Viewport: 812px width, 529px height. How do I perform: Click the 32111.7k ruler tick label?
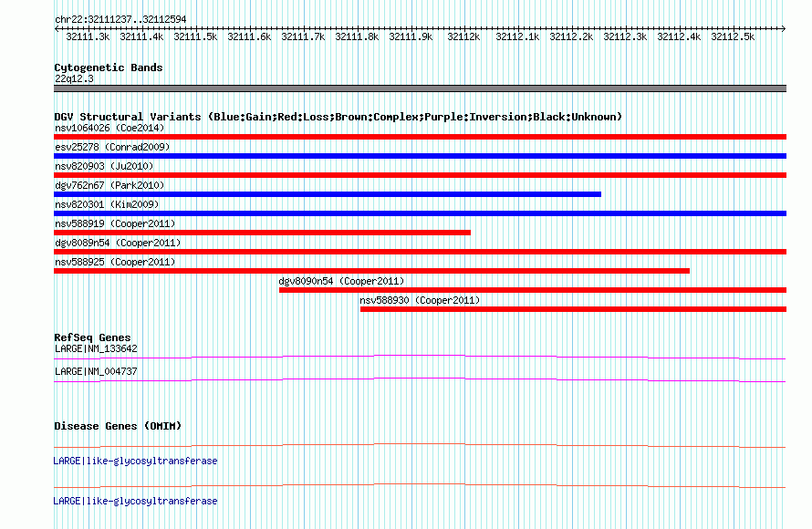click(304, 36)
